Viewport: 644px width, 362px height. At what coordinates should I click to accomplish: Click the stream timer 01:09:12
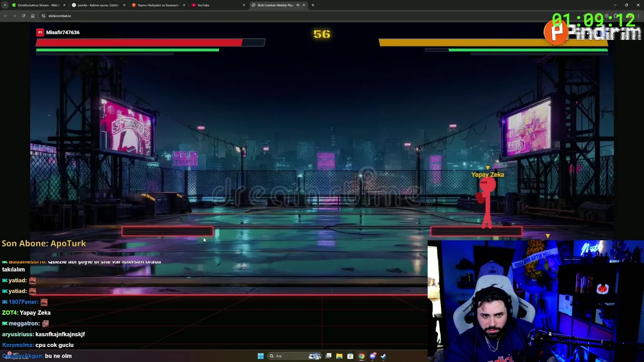pos(594,21)
